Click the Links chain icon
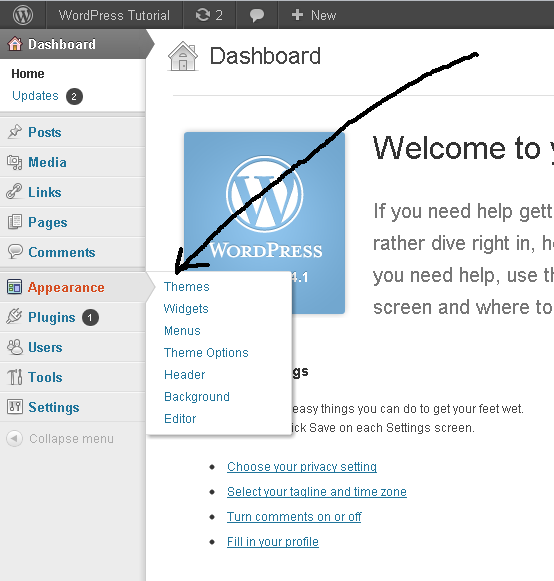 point(14,192)
